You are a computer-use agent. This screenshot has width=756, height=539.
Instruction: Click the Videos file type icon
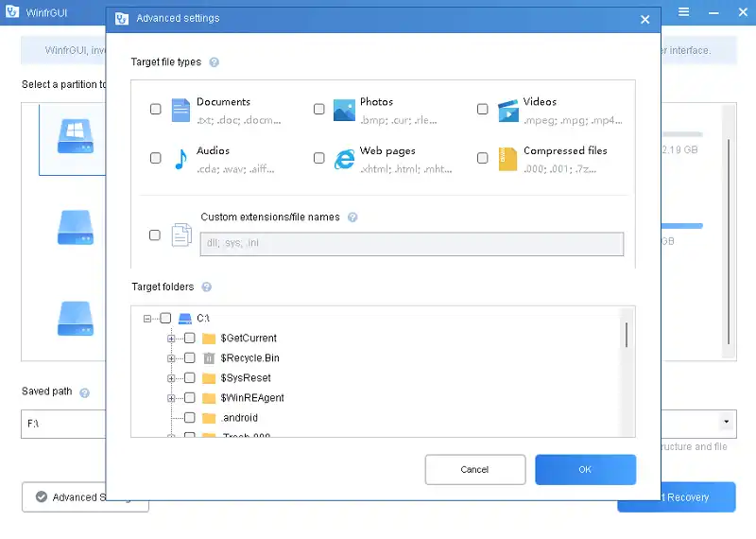(x=507, y=110)
